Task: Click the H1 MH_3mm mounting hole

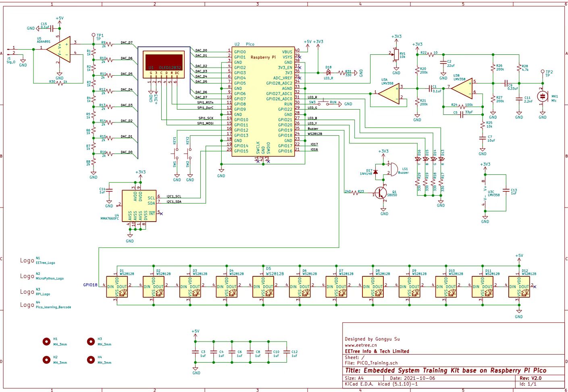Action: click(47, 342)
